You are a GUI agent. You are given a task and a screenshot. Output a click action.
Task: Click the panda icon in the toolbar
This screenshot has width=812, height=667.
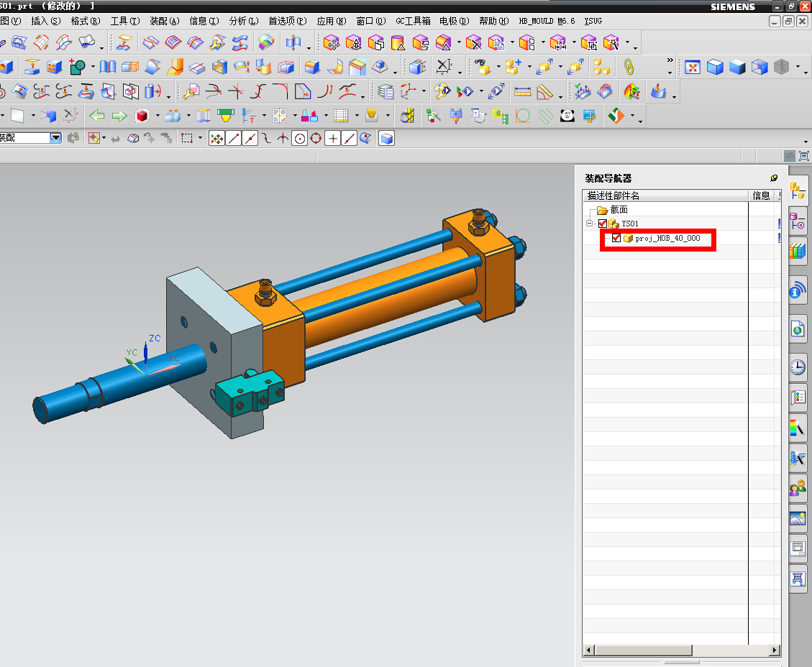567,115
